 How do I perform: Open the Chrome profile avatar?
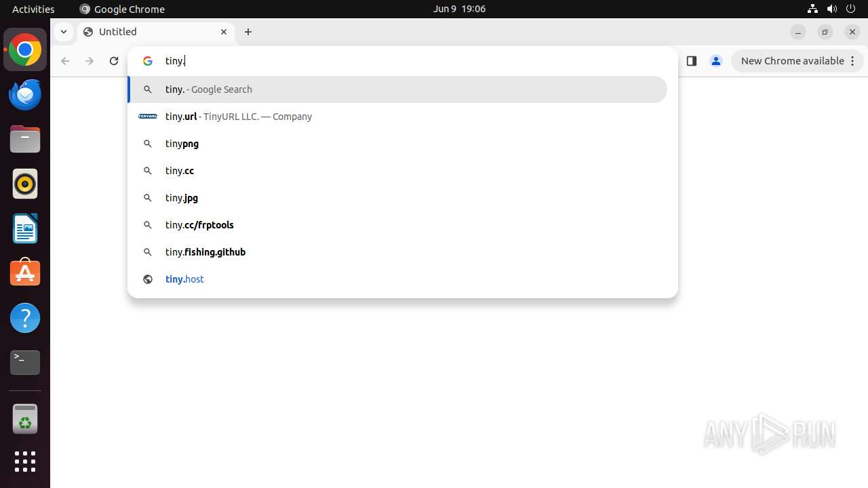click(x=716, y=61)
